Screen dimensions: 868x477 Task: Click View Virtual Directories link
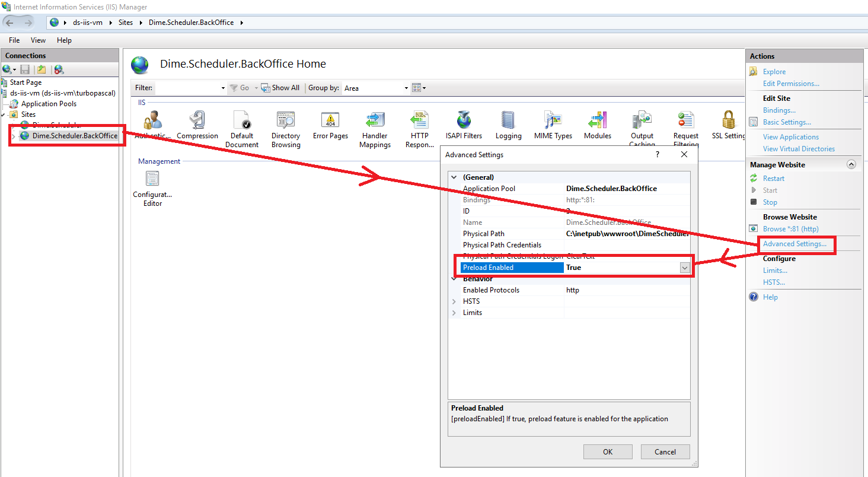(799, 149)
